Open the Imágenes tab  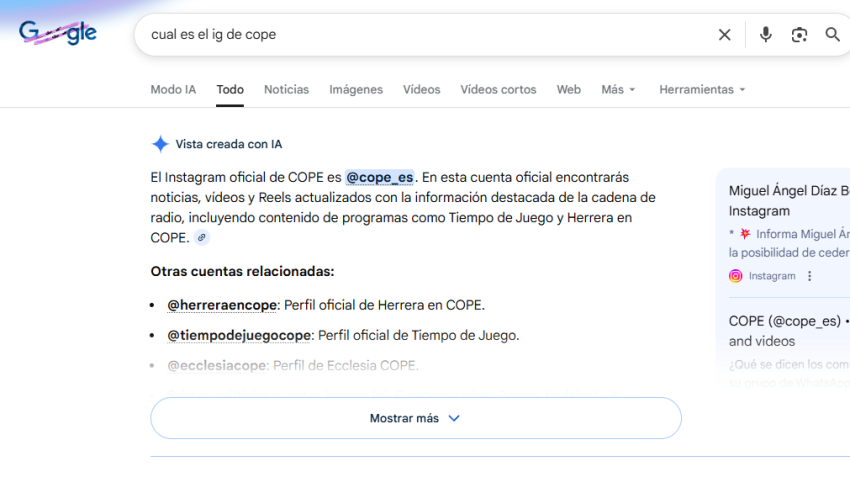[x=356, y=89]
